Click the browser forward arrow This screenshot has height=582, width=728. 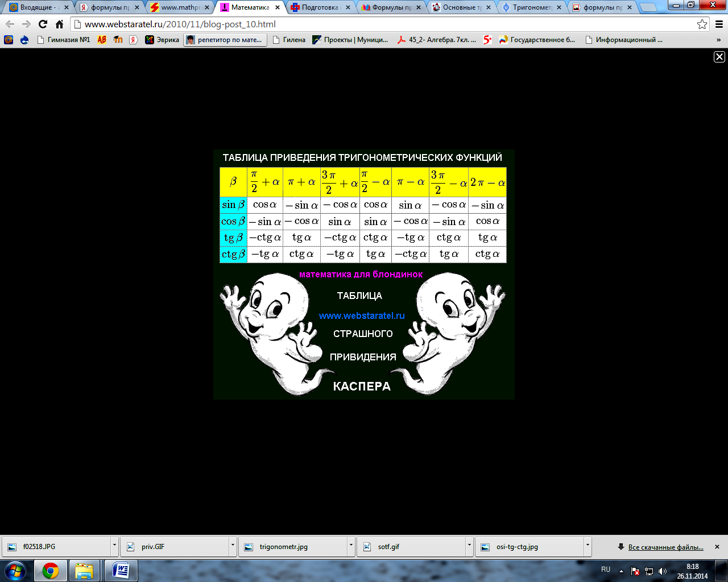pyautogui.click(x=26, y=24)
